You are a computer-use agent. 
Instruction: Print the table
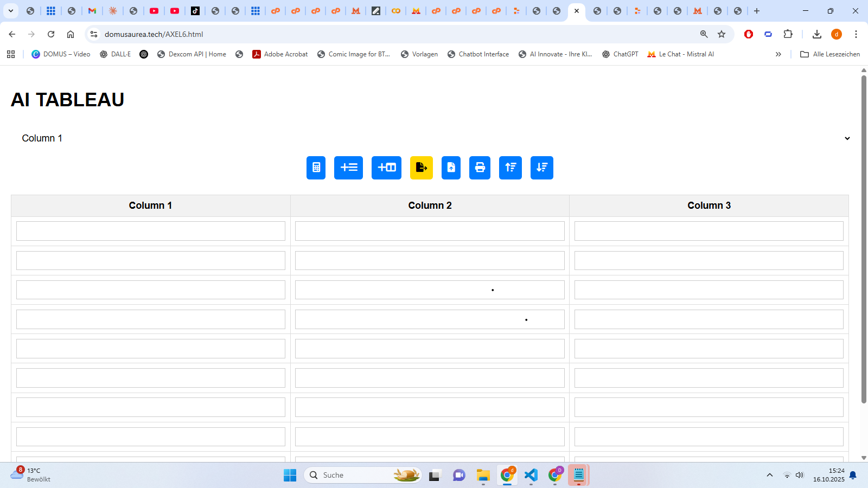480,168
